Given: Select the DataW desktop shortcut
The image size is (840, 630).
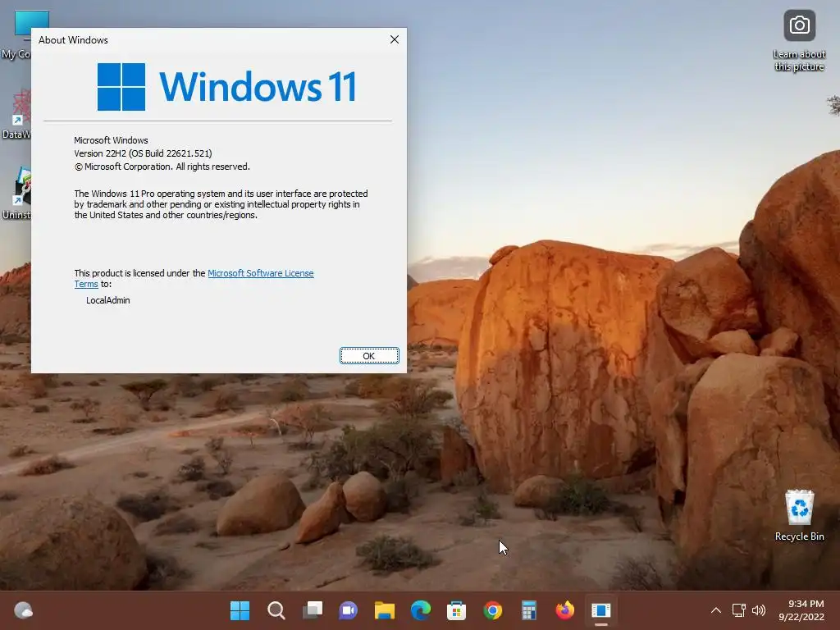Looking at the screenshot, I should 16,114.
